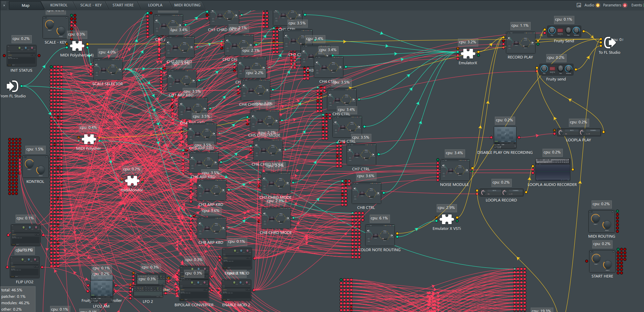This screenshot has height=312, width=644.
Task: Click the total: 46.5% CPU readout
Action: tap(12, 290)
